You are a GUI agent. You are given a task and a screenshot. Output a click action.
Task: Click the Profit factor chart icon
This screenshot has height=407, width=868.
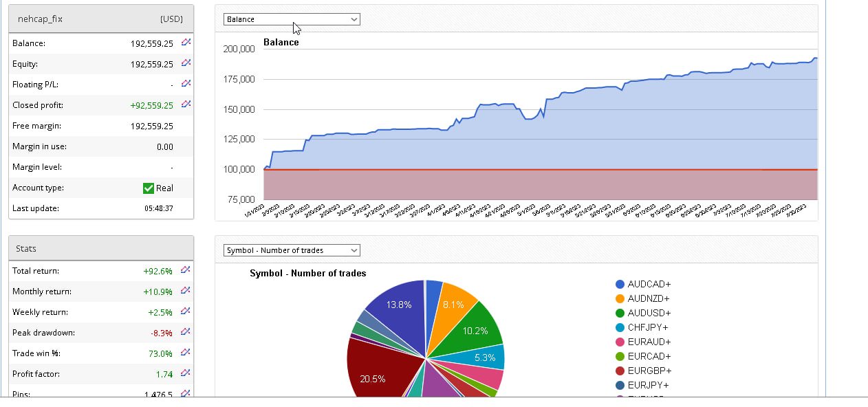[x=185, y=373]
